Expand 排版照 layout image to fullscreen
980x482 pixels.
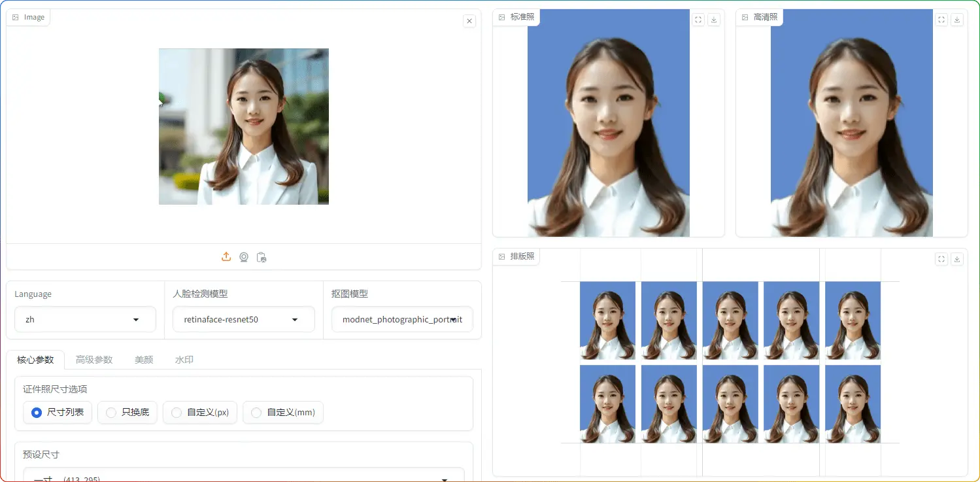point(941,259)
